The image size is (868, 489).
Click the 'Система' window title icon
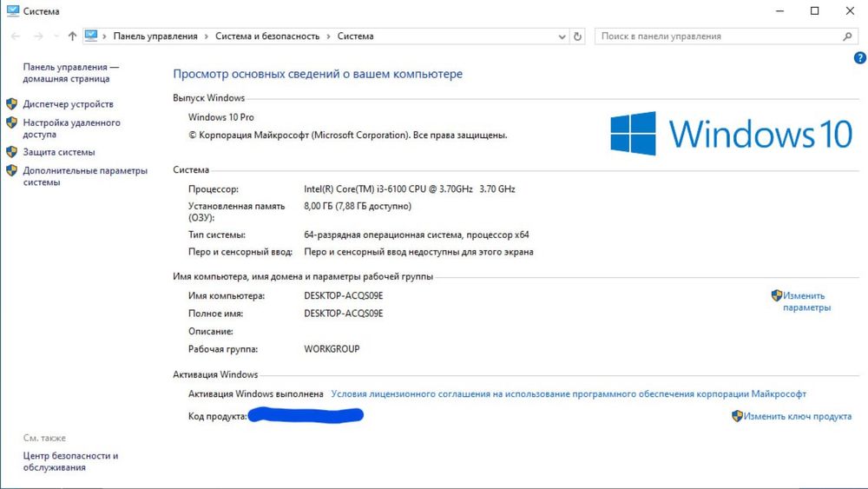coord(12,10)
